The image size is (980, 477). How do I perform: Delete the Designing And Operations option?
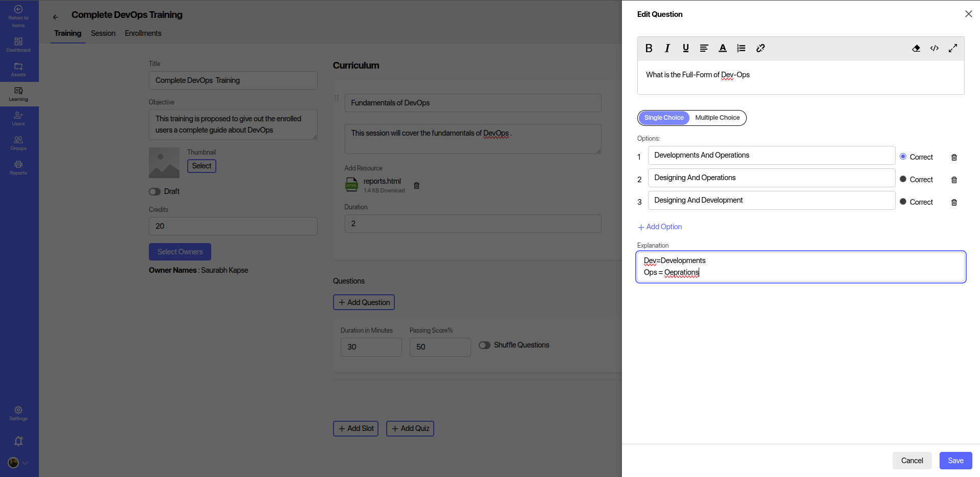point(953,180)
